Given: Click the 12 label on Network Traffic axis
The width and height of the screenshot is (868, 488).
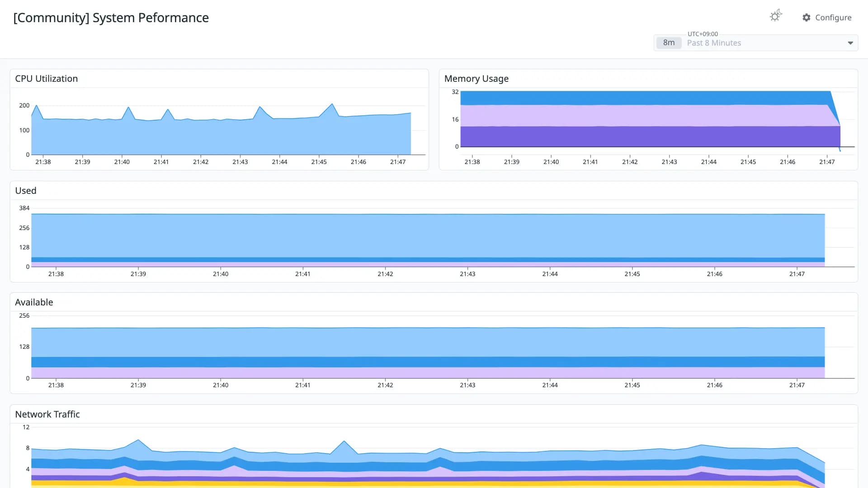Looking at the screenshot, I should pyautogui.click(x=26, y=427).
